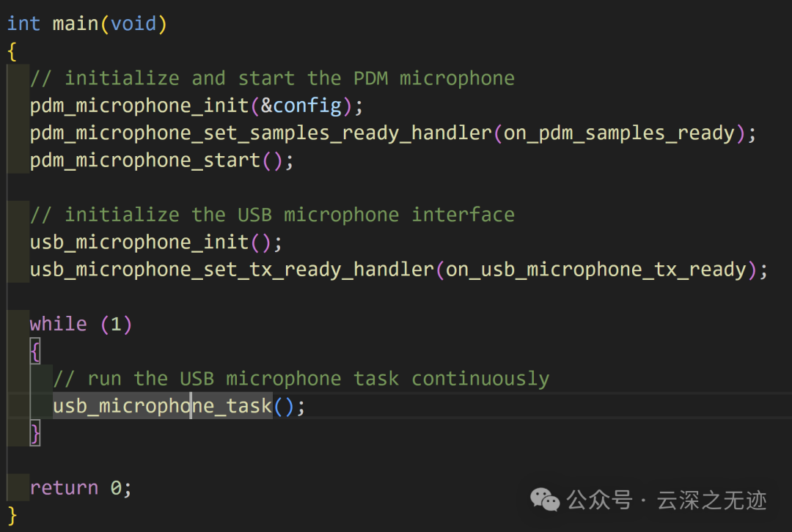Click the closing brace of while loop
Screen dimensions: 792x532
click(35, 434)
